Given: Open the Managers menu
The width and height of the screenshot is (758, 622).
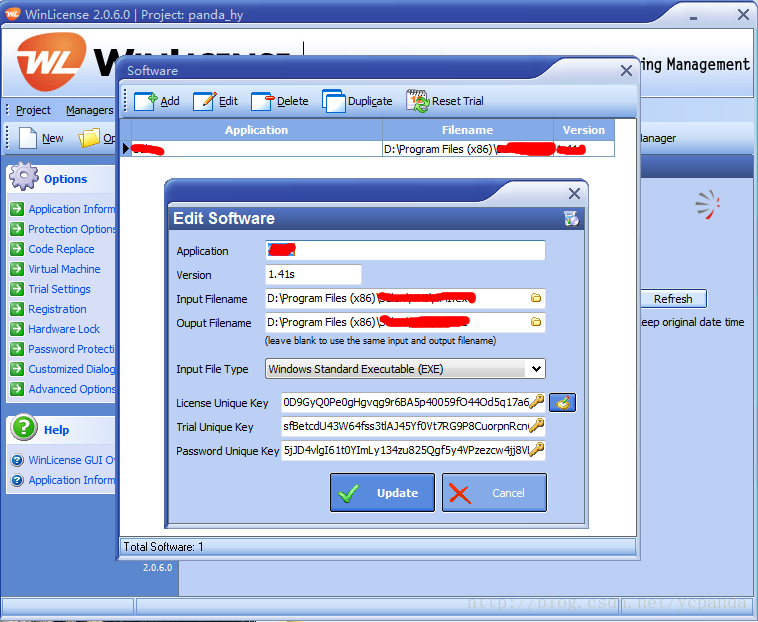Looking at the screenshot, I should click(89, 110).
